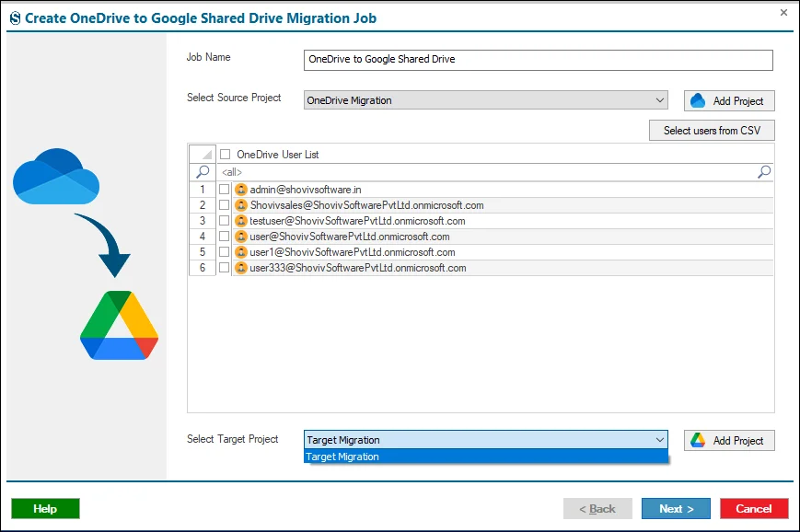800x532 pixels.
Task: Open the Select Source Project dropdown
Action: (486, 100)
